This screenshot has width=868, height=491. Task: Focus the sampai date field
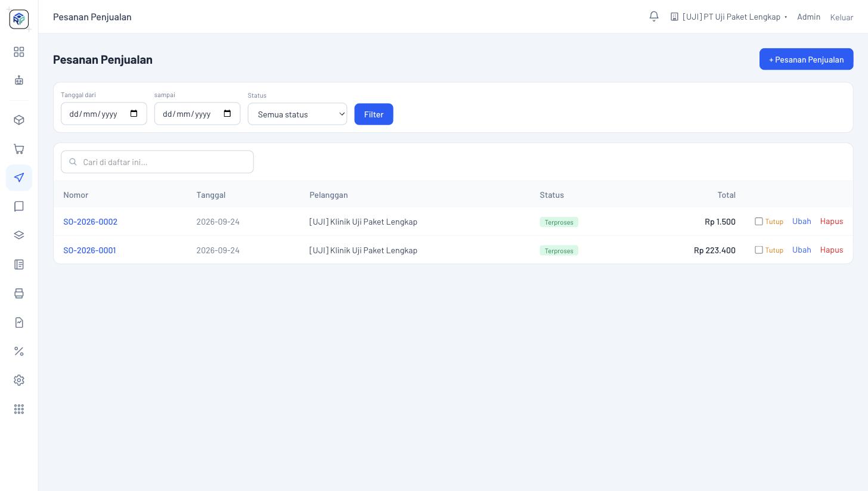pos(197,114)
